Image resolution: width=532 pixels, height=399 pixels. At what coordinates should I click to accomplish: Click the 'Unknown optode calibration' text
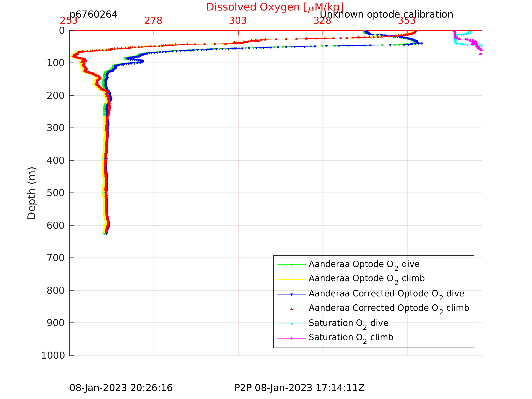tap(387, 14)
